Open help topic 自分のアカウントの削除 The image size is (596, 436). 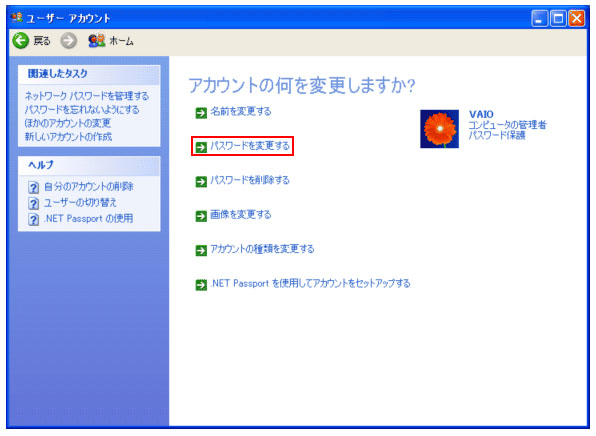tap(89, 186)
